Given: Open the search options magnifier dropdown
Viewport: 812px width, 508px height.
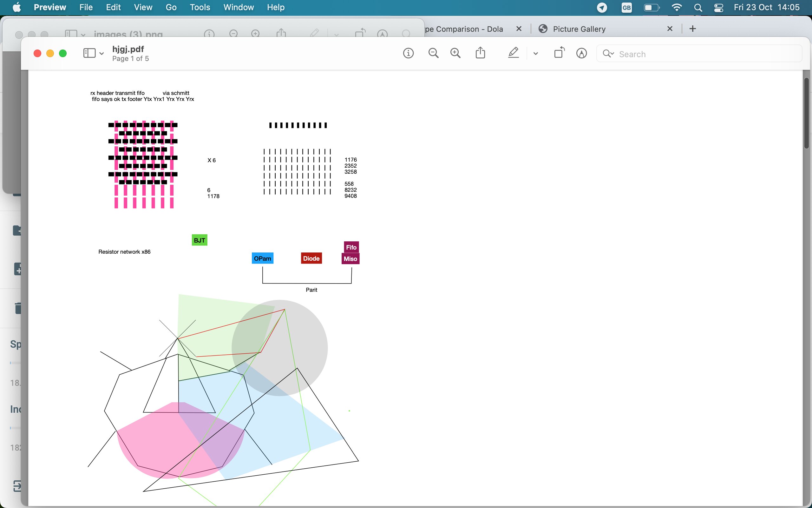Looking at the screenshot, I should 608,54.
